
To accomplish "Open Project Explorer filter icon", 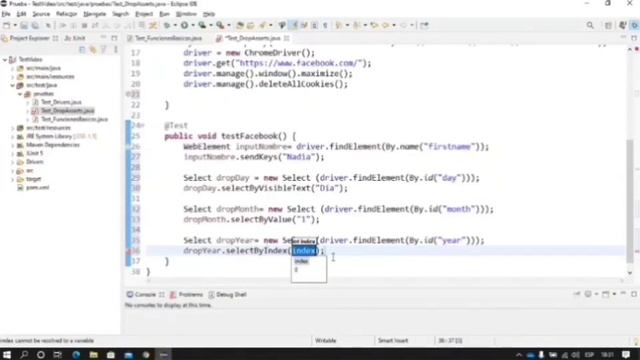I will 103,49.
